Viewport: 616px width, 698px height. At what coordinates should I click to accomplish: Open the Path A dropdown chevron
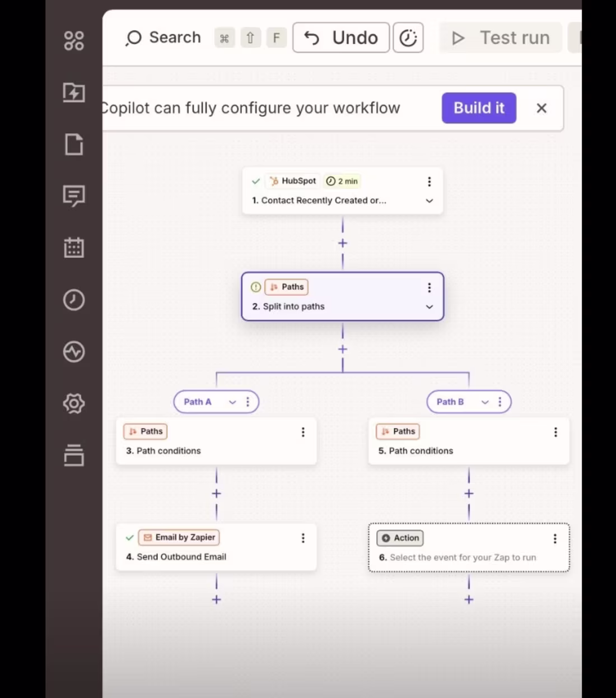pos(232,402)
